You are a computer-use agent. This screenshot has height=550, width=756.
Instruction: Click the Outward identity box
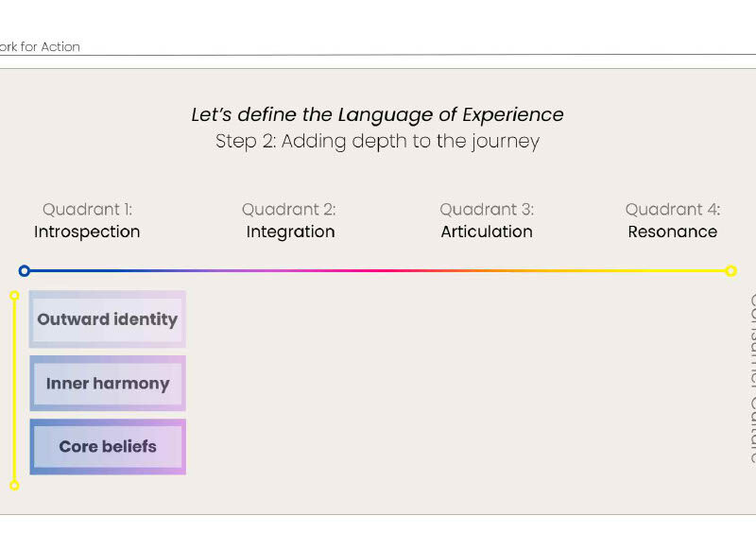[108, 319]
